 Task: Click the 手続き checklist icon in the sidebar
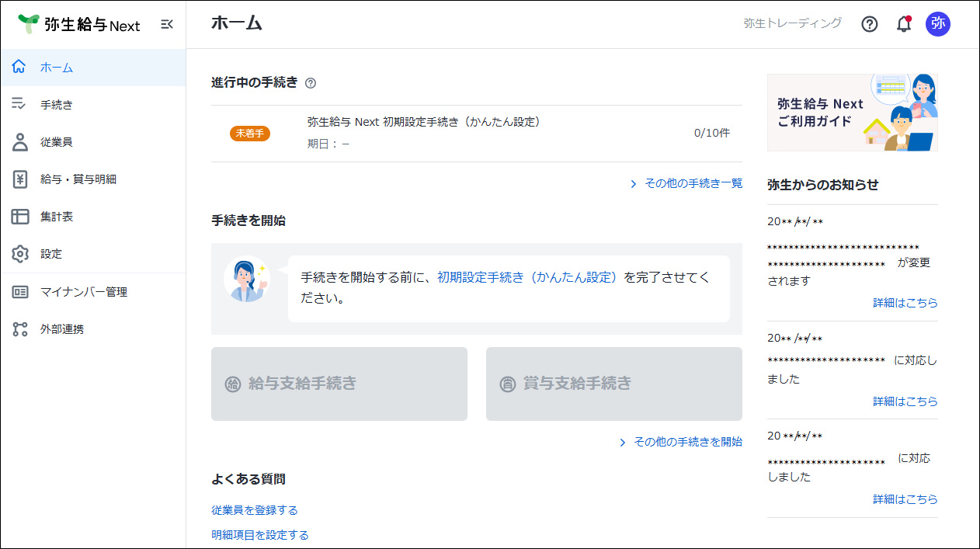click(x=20, y=105)
